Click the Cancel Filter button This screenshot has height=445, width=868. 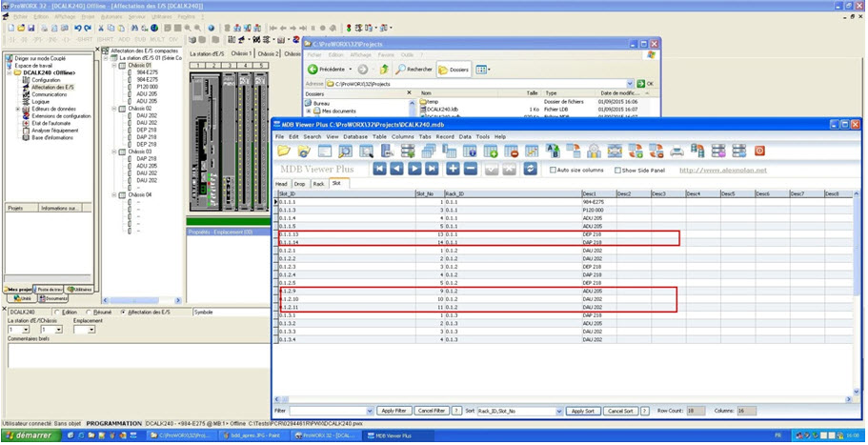(432, 412)
